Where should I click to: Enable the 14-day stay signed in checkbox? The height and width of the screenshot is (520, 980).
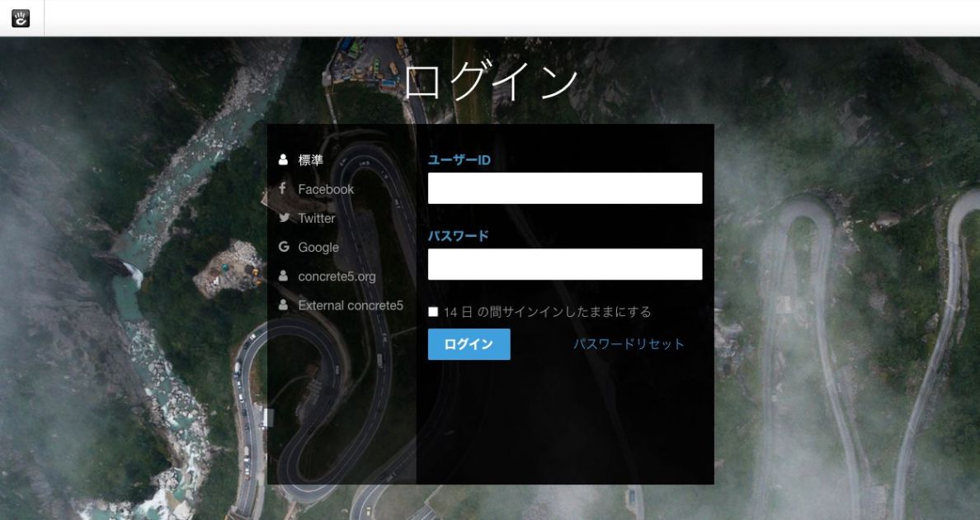433,312
